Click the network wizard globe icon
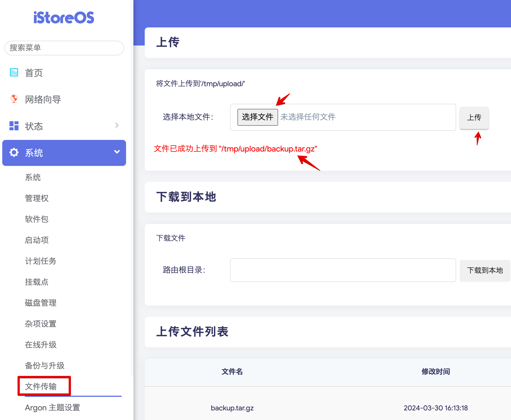The image size is (511, 420). 14,99
